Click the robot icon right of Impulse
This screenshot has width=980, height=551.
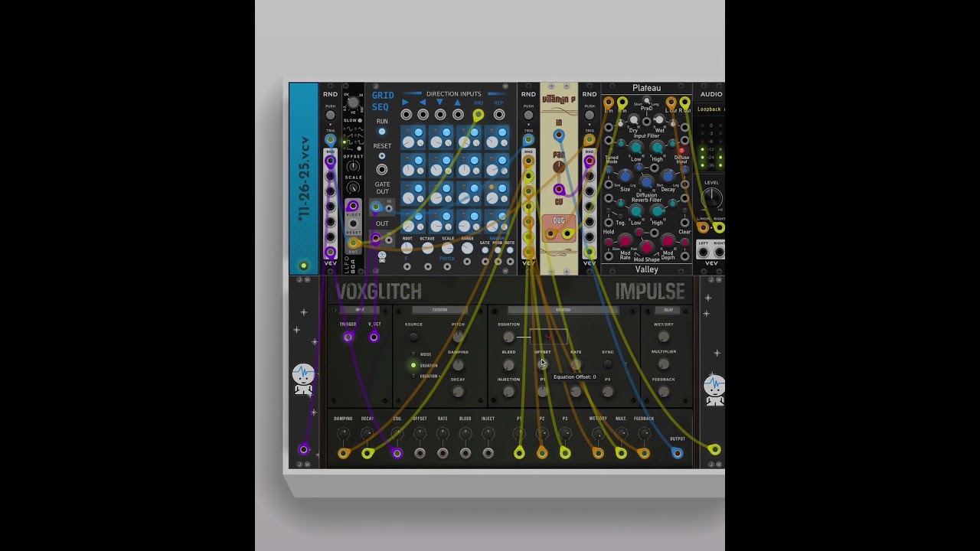click(714, 389)
